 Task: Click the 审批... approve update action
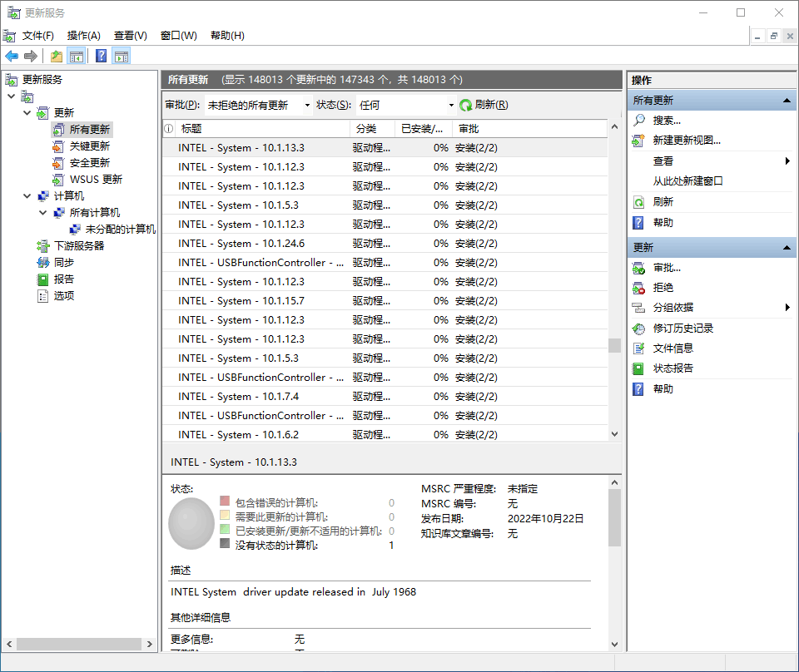point(667,268)
